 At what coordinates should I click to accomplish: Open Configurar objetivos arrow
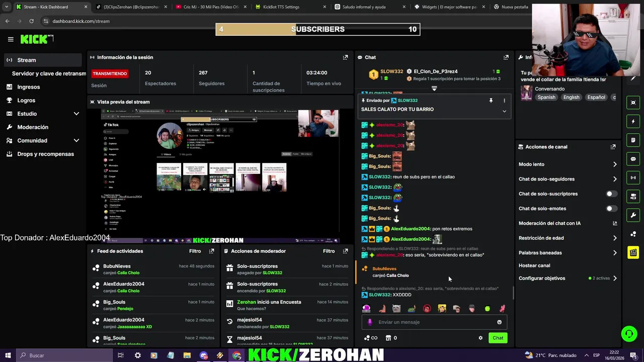click(614, 278)
